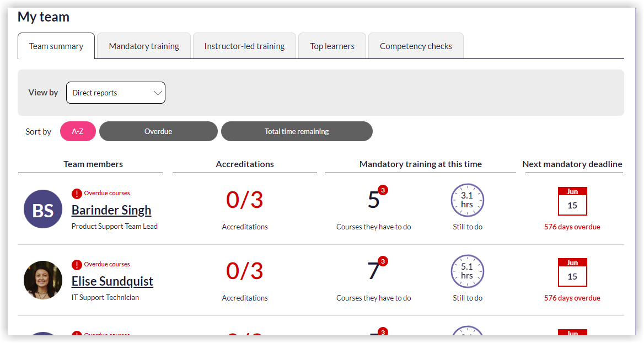Sort team by Overdue
644x343 pixels.
pos(158,131)
